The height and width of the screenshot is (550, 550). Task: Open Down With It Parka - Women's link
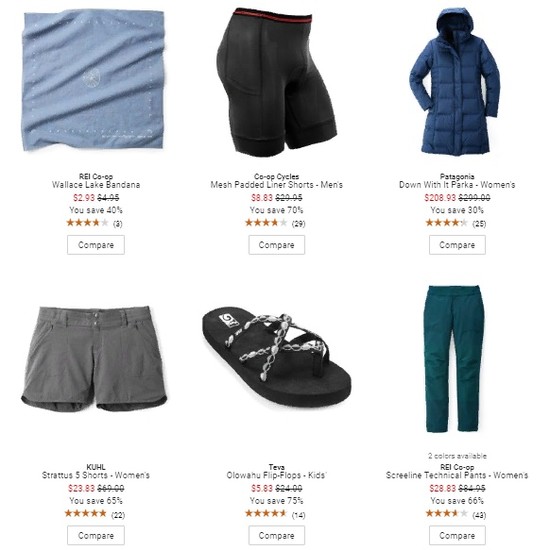tap(457, 185)
